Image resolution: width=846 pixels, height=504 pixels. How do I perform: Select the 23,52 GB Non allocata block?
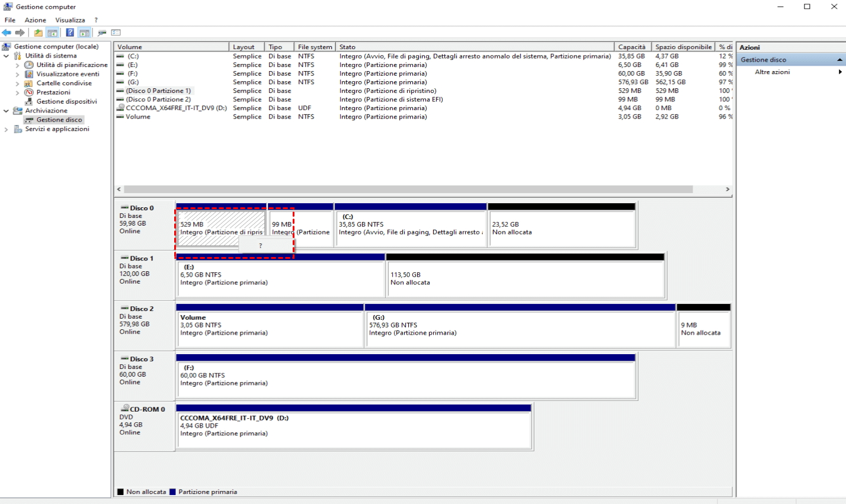click(x=562, y=225)
